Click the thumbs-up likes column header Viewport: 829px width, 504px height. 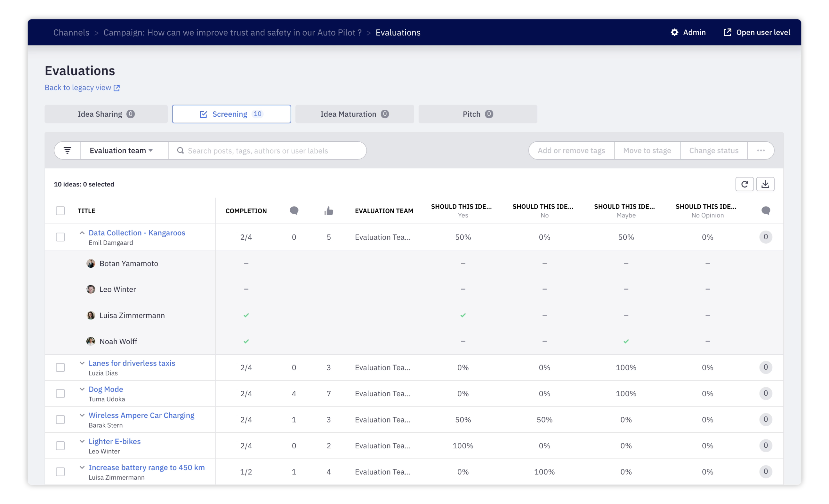tap(328, 211)
